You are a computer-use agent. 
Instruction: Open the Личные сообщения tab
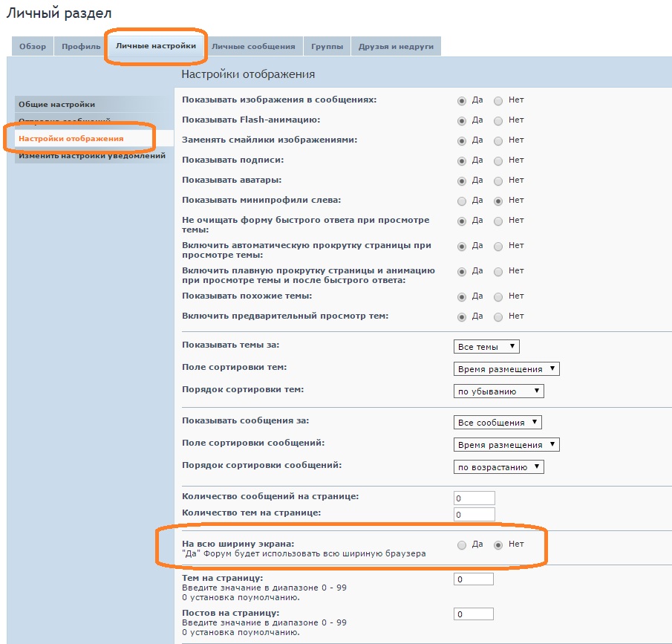click(253, 47)
